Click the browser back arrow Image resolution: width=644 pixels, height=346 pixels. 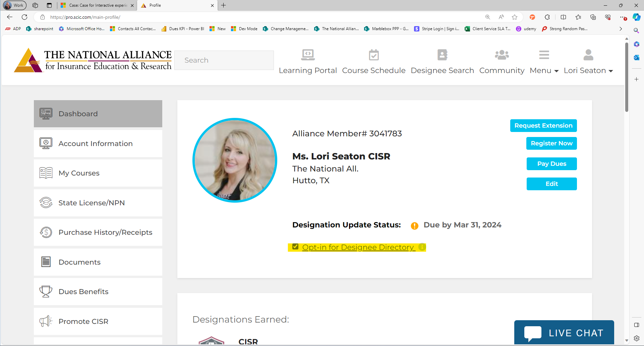click(10, 17)
